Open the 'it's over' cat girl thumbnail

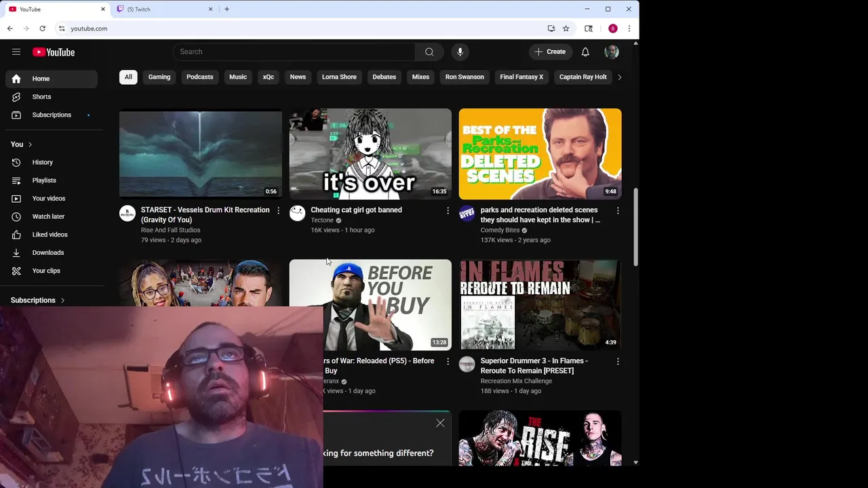(x=370, y=154)
